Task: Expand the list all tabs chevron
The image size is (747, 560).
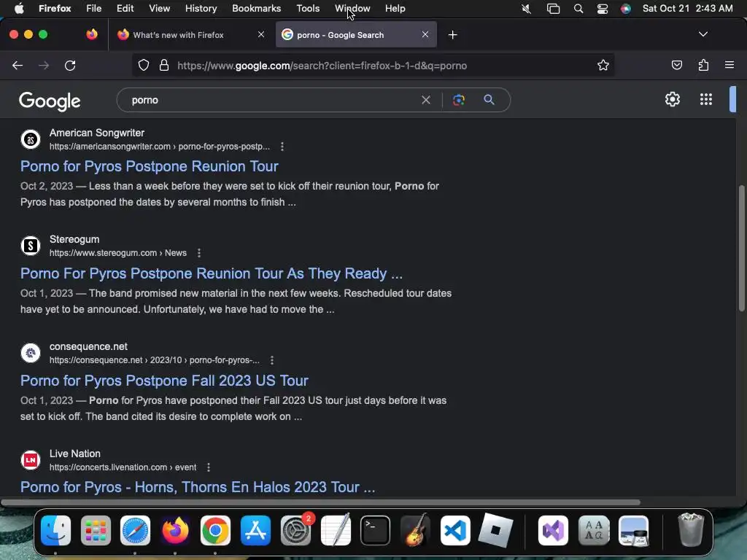Action: click(703, 34)
